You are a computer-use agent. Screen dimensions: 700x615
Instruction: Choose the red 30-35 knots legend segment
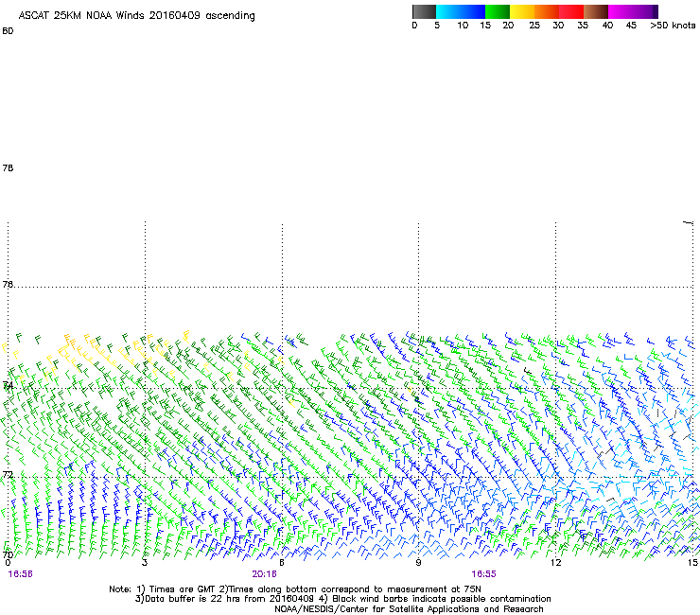tap(571, 11)
